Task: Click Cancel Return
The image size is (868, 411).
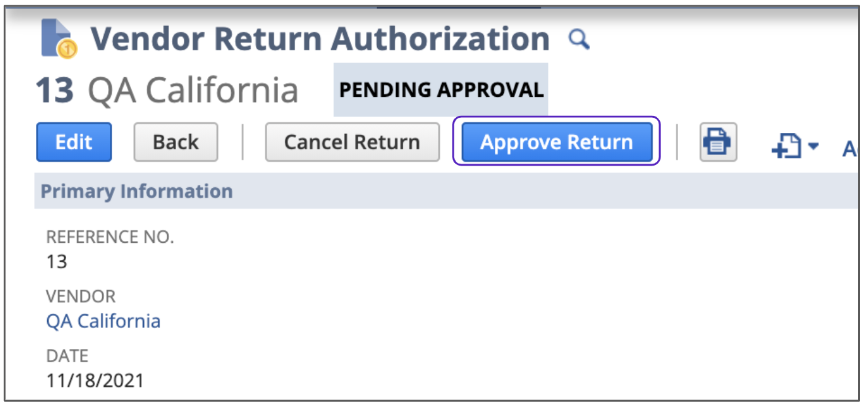Action: click(x=352, y=142)
